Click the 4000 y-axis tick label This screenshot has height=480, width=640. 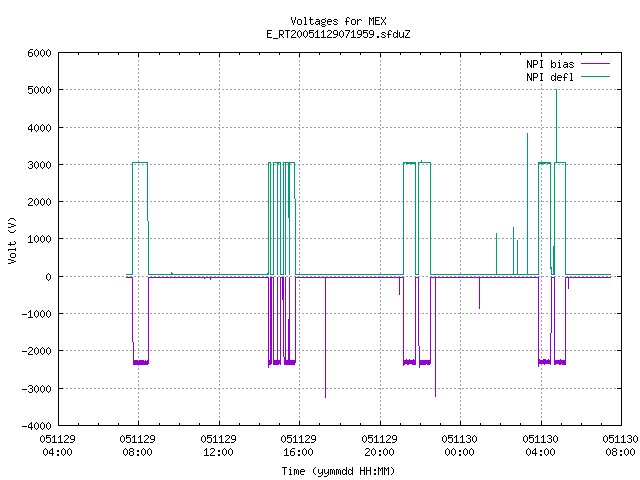[x=40, y=128]
